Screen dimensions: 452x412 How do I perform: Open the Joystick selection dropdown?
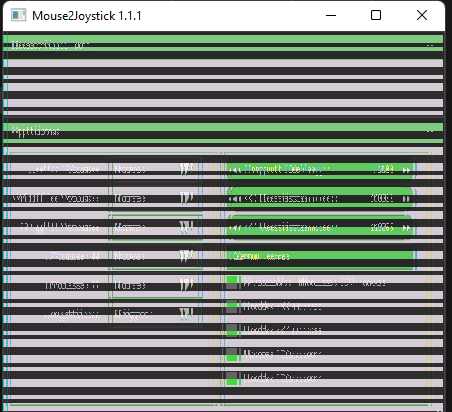click(x=156, y=314)
